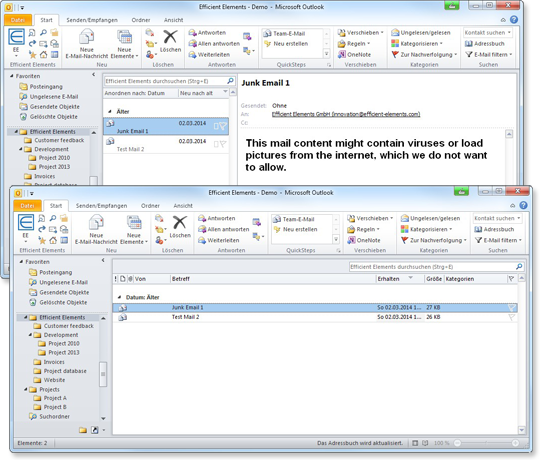Open E-Mail filtern dropdown in front window
541x460 pixels.
[498, 240]
